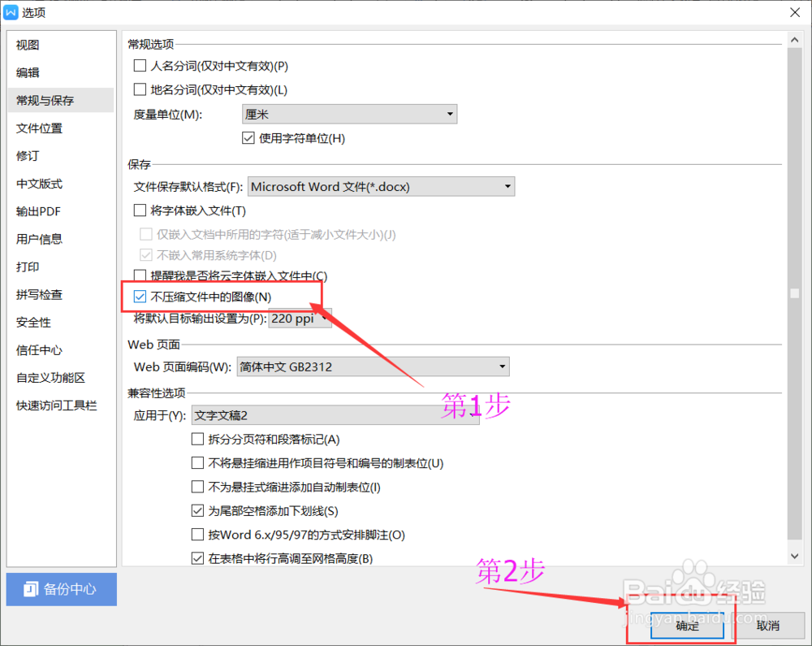Open the 度量单位 dropdown showing 厘米
This screenshot has height=646, width=812.
click(x=349, y=114)
